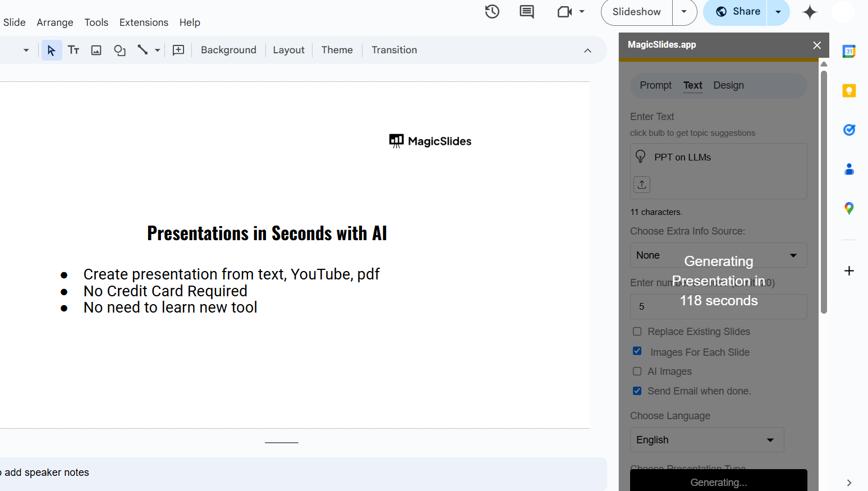Viewport: 868px width, 491px height.
Task: Click the Gemini sparkle icon
Action: 810,12
